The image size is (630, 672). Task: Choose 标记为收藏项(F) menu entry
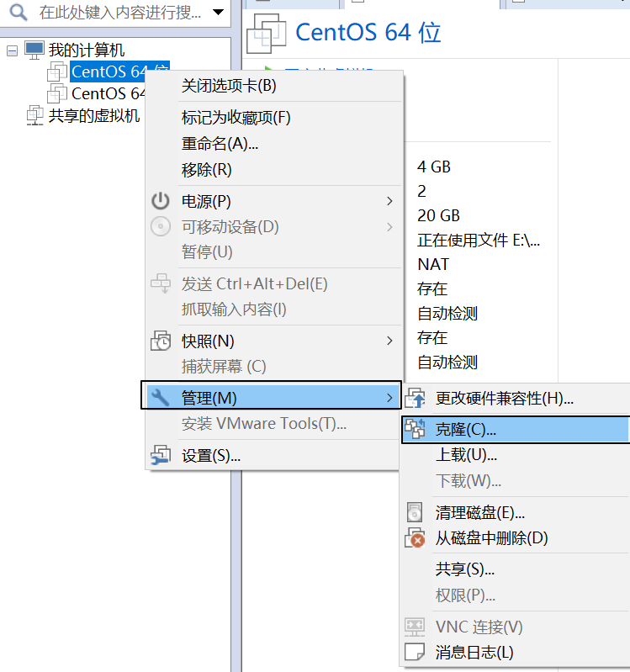click(273, 118)
